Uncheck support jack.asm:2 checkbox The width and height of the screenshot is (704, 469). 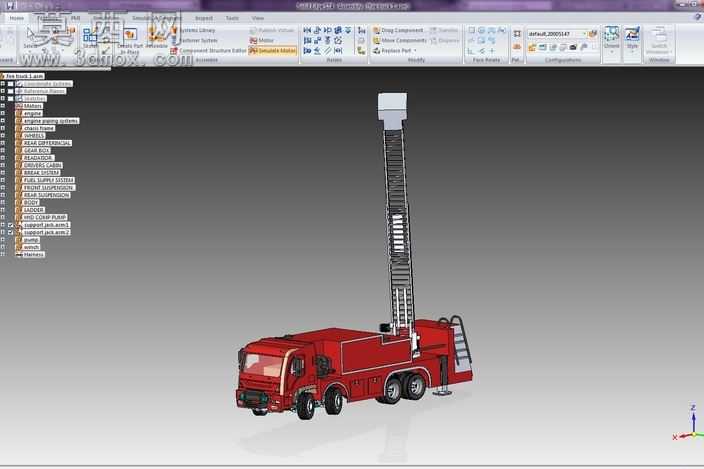click(x=10, y=232)
